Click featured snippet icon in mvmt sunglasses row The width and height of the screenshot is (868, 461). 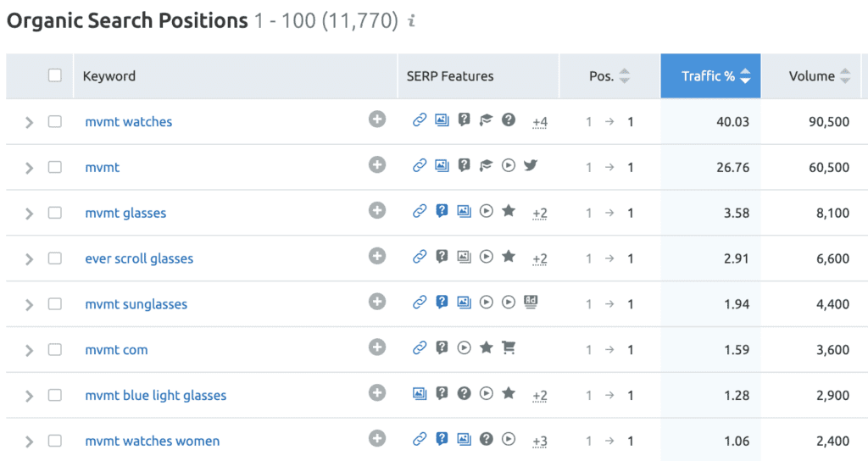442,302
